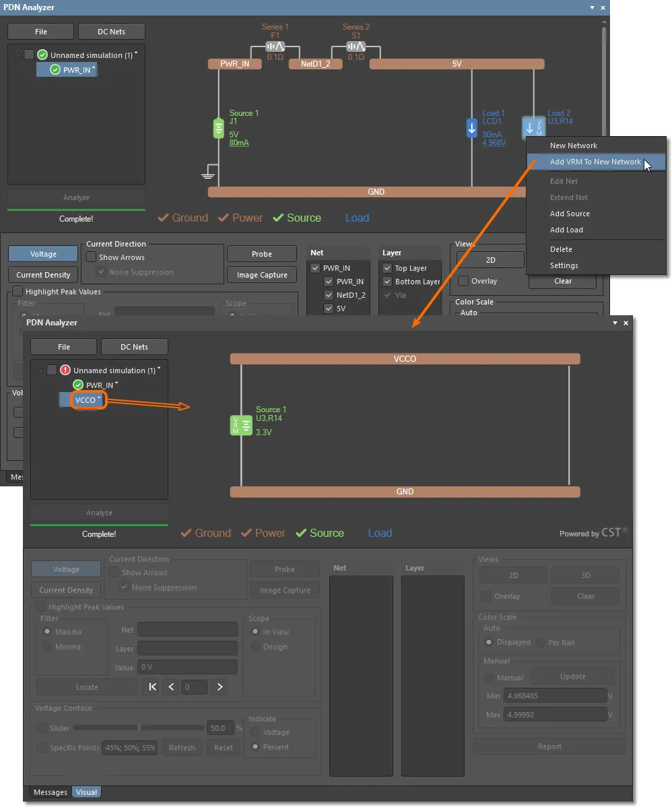Image resolution: width=672 pixels, height=807 pixels.
Task: Click the VCCO net bar in schematic
Action: pyautogui.click(x=405, y=359)
